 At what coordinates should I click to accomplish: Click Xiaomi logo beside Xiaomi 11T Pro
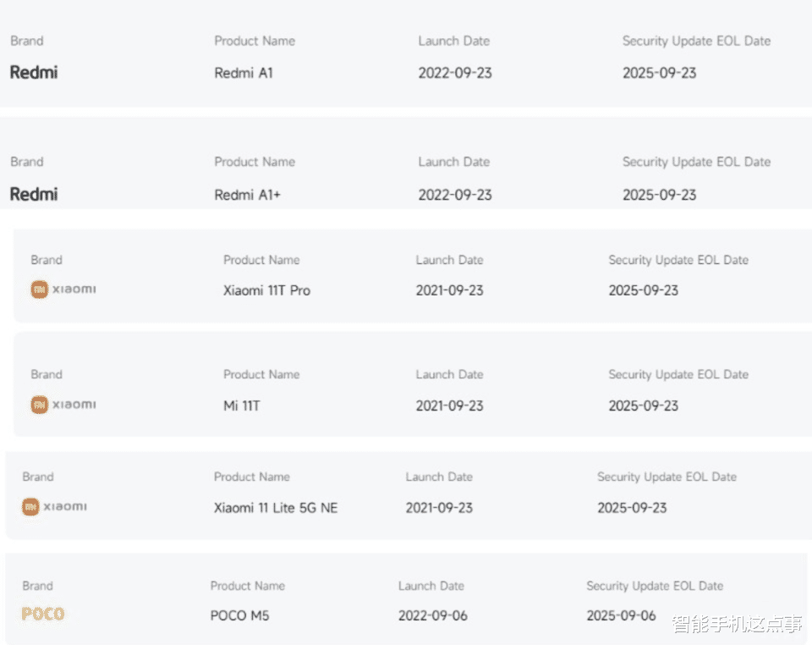point(63,289)
